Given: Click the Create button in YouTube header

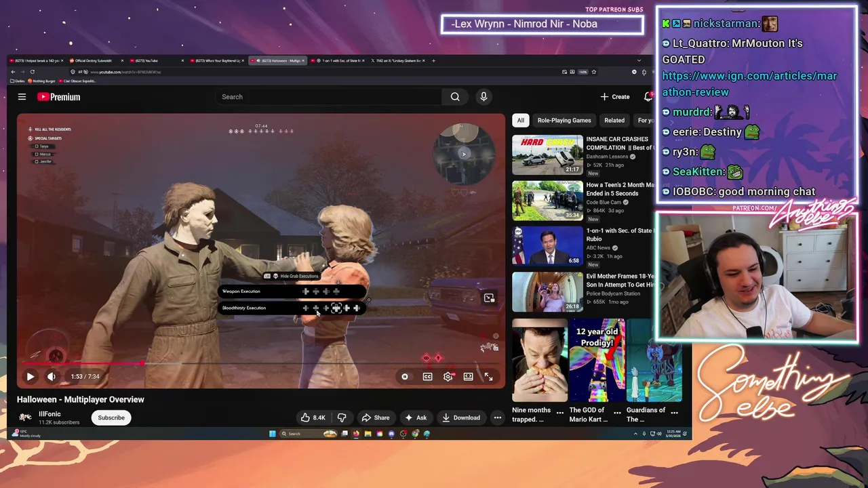Looking at the screenshot, I should pos(615,97).
